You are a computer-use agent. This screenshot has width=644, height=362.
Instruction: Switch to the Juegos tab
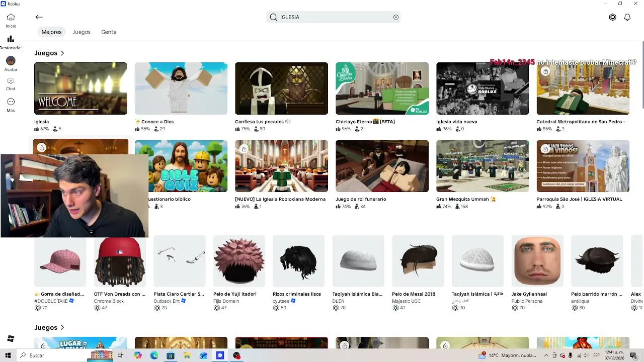82,32
